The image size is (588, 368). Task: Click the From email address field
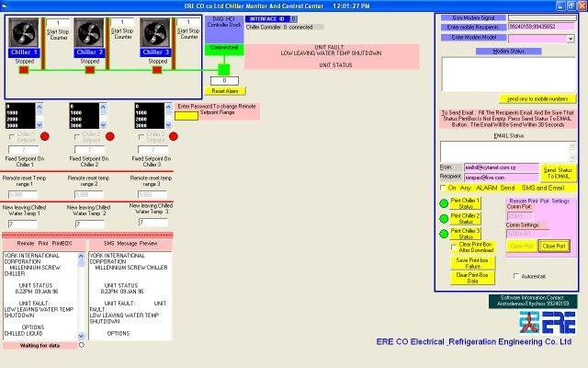(x=502, y=167)
